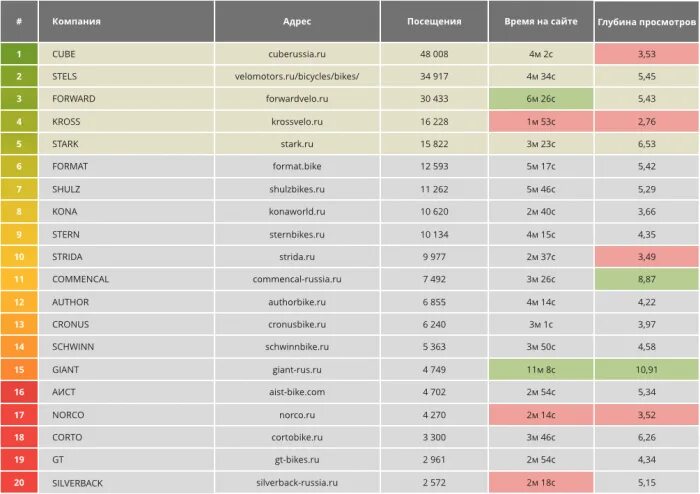Click the green 8,87 depth value
Image resolution: width=700 pixels, height=494 pixels.
(x=646, y=279)
